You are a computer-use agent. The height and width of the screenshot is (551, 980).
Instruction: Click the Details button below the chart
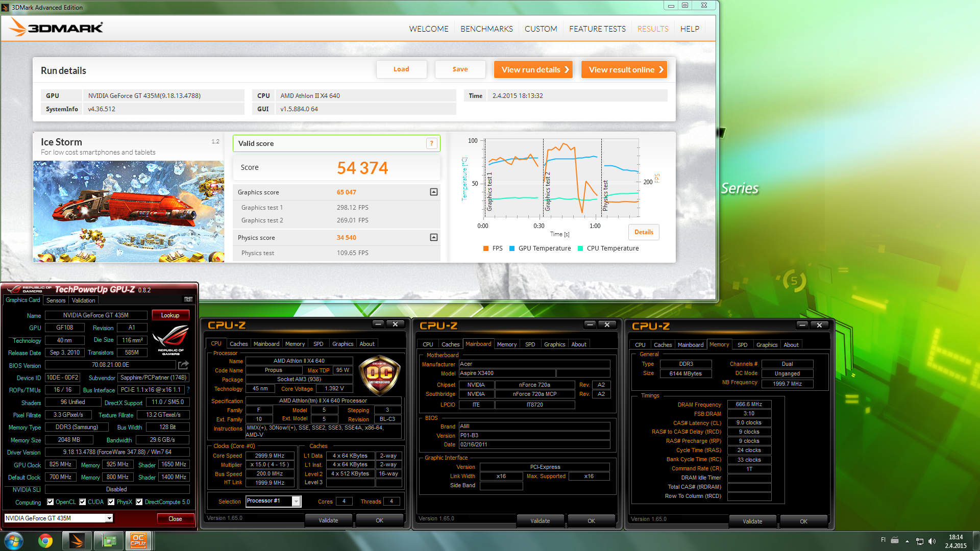(644, 232)
